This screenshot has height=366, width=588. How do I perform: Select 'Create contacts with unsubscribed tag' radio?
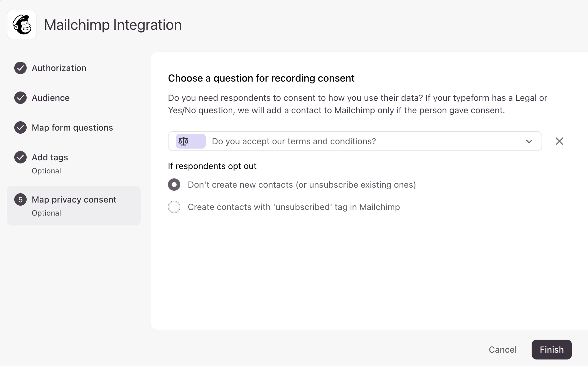tap(174, 207)
